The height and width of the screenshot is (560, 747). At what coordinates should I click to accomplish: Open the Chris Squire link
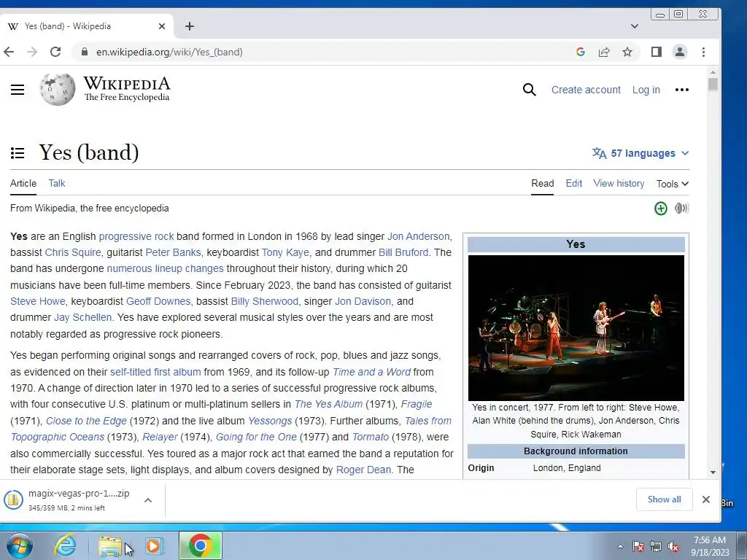pos(73,252)
